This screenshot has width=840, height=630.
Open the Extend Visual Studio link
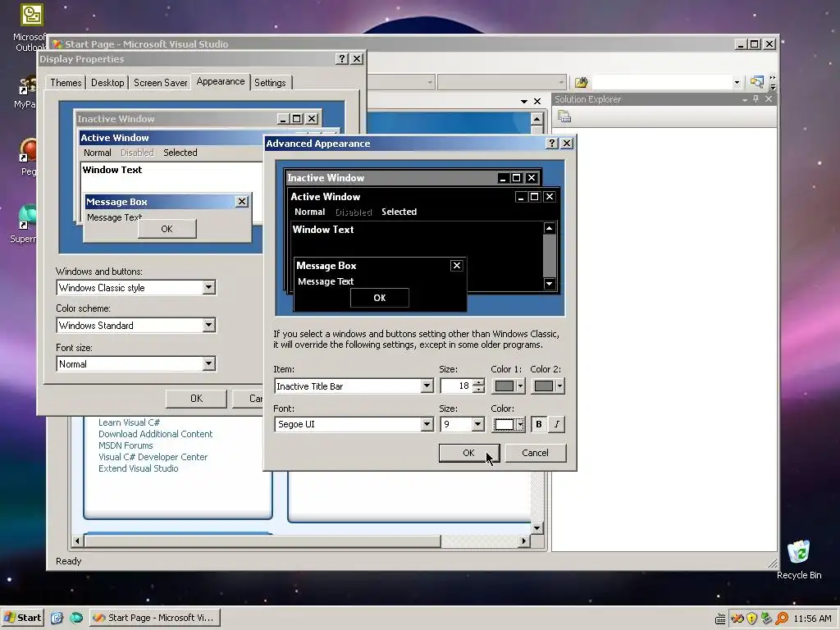tap(138, 468)
